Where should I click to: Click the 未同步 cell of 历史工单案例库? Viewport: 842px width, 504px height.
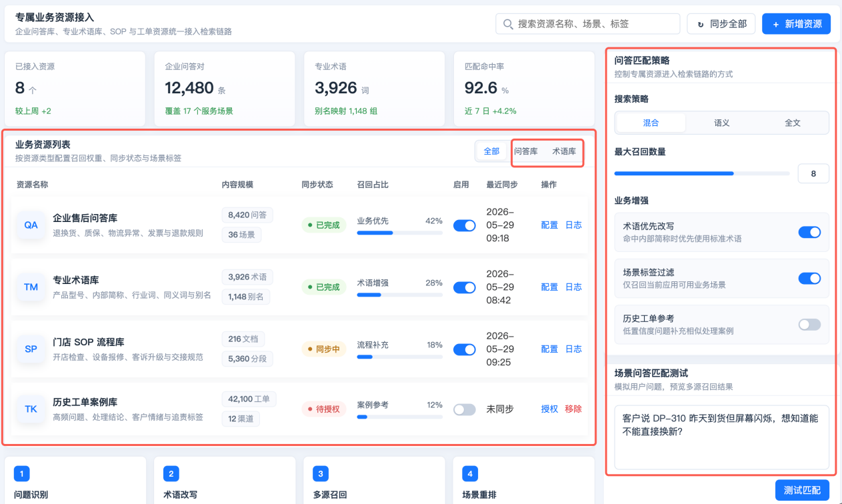click(500, 409)
